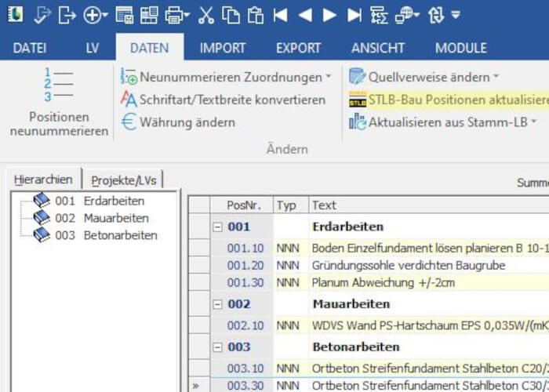Click the WDVS Wand PS-Hartschaum text cell
The height and width of the screenshot is (392, 549).
429,325
